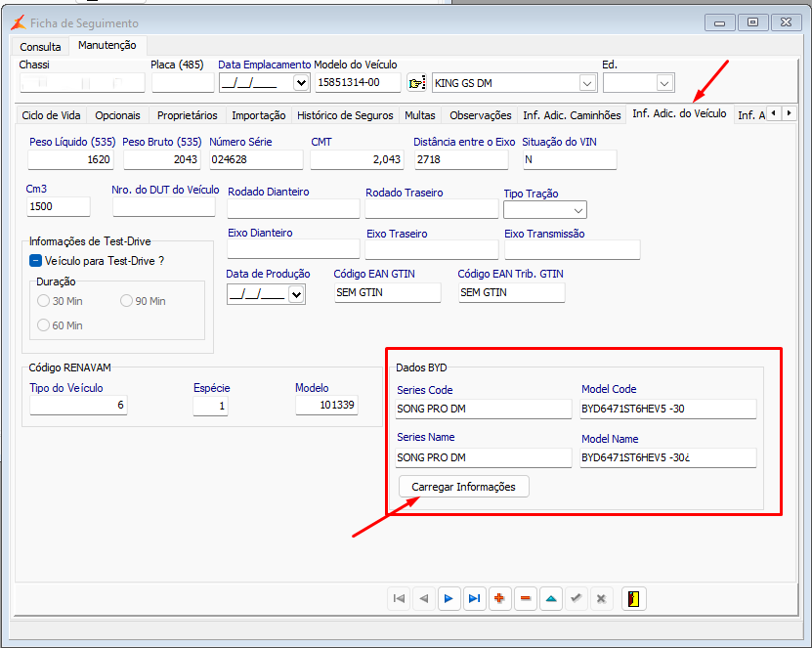The width and height of the screenshot is (812, 648).
Task: Choose the 60 Min duration option
Action: (43, 325)
